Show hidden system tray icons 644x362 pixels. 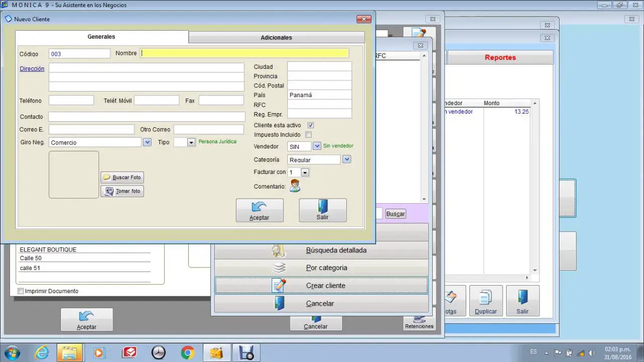(x=546, y=352)
